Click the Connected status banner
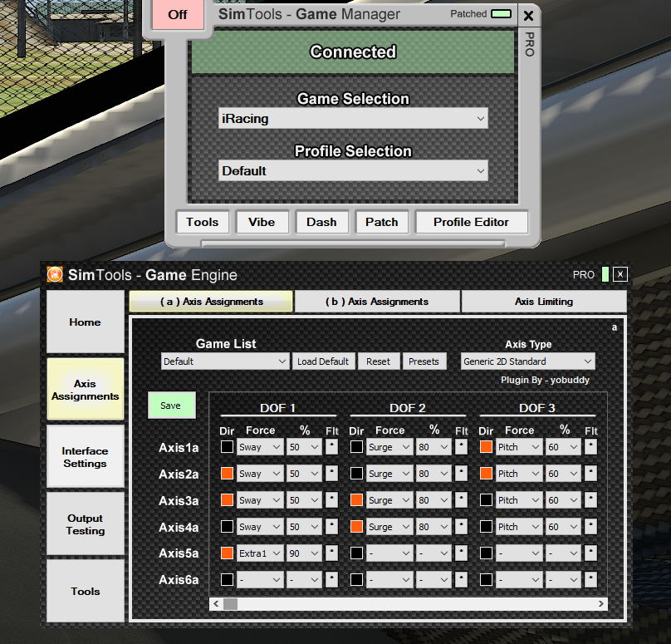Viewport: 671px width, 644px height. [353, 52]
